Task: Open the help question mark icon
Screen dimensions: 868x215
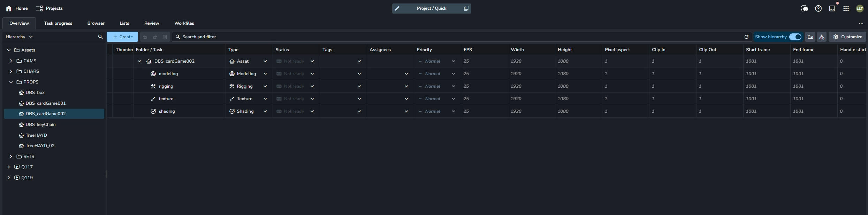Action: click(818, 8)
